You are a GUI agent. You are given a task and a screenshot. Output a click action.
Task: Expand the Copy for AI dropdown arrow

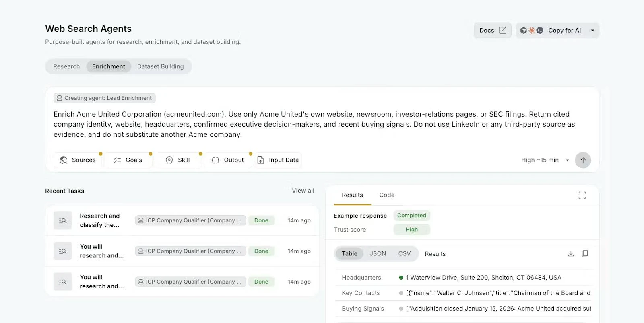click(x=592, y=30)
